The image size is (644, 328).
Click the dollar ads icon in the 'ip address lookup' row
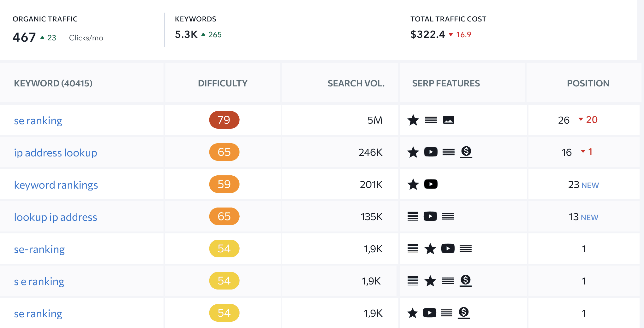click(x=466, y=152)
